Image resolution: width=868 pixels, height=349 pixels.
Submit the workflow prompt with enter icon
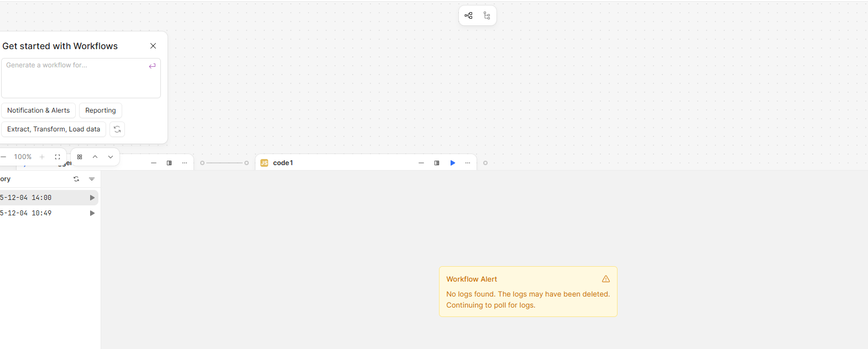(x=152, y=66)
